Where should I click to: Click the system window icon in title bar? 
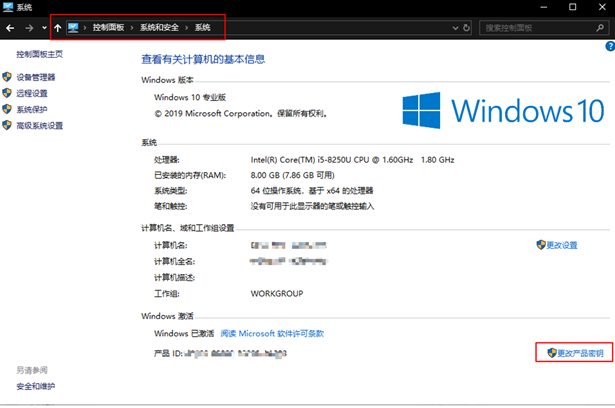coord(8,7)
